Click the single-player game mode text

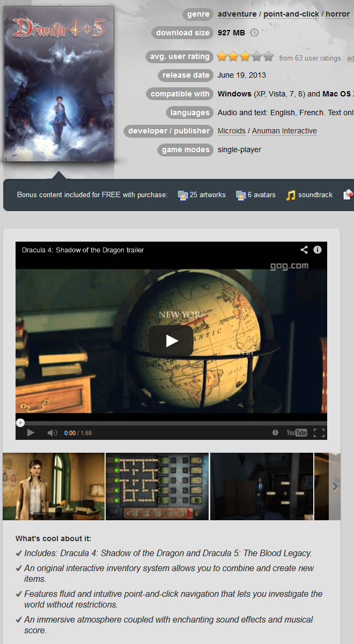click(x=239, y=149)
